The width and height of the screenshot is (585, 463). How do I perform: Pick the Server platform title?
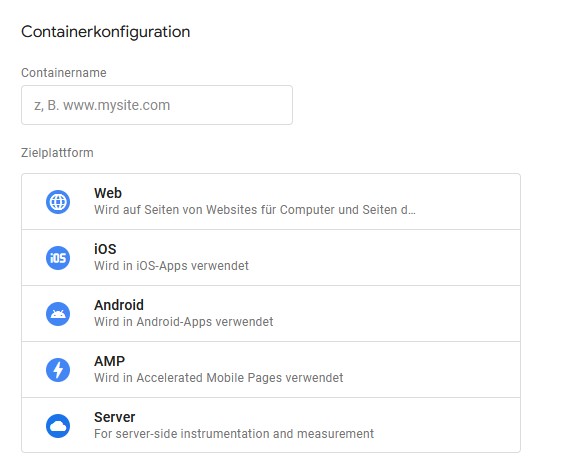(x=115, y=417)
